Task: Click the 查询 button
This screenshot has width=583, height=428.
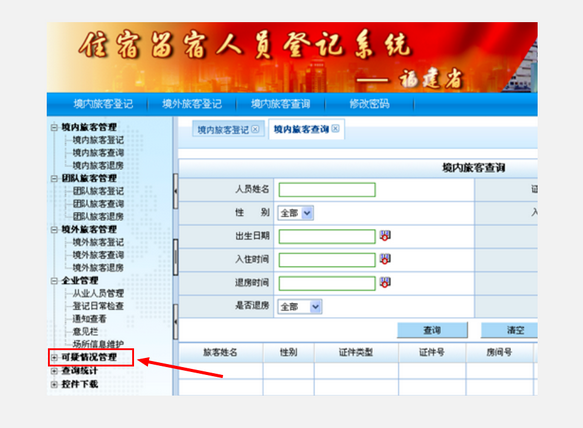Action: pos(432,330)
